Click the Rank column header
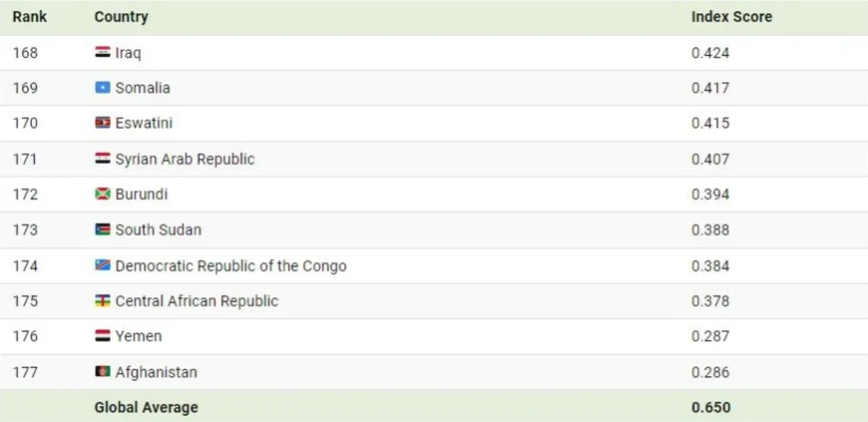 [30, 17]
